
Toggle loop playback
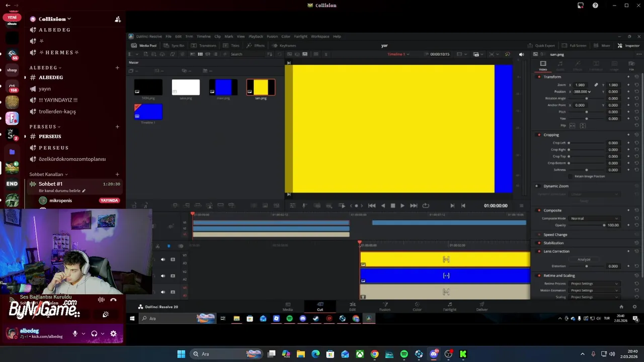pyautogui.click(x=426, y=205)
